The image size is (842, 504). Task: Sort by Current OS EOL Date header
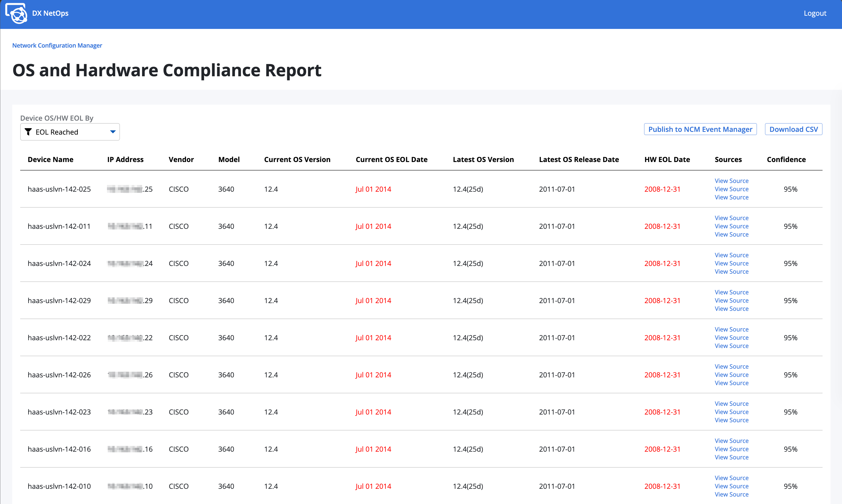click(391, 159)
